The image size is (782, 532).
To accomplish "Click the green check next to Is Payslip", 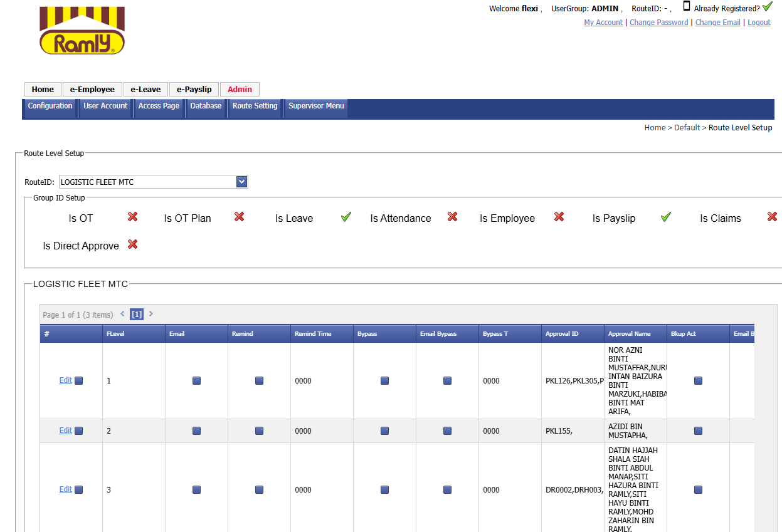I will click(x=666, y=217).
